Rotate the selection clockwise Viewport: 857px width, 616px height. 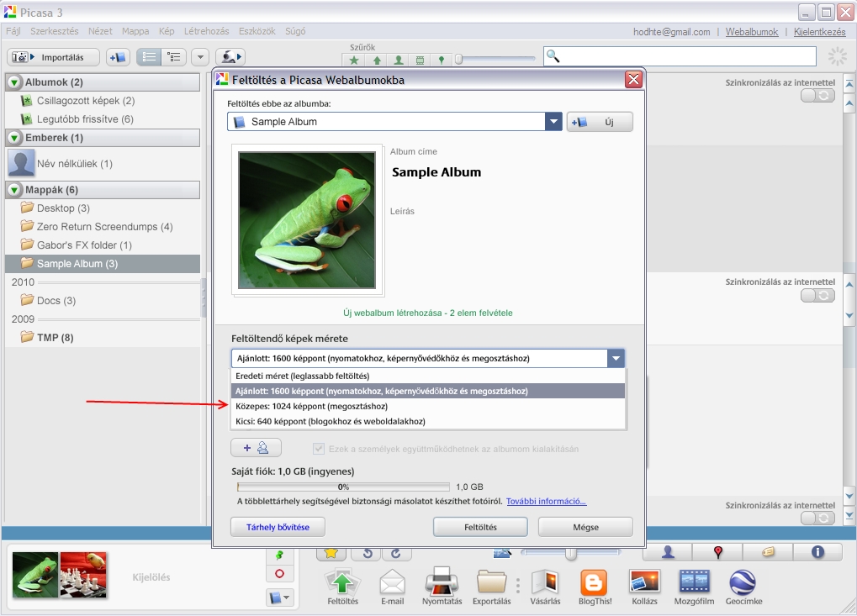[396, 553]
